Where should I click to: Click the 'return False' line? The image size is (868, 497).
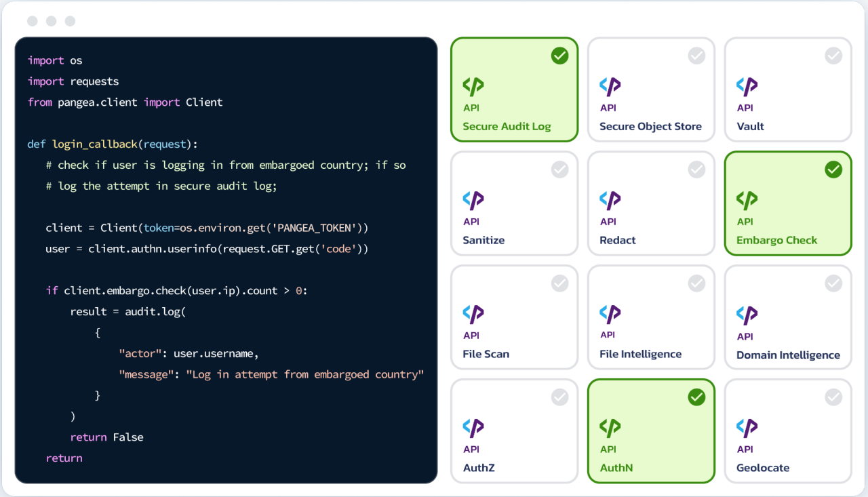[106, 437]
